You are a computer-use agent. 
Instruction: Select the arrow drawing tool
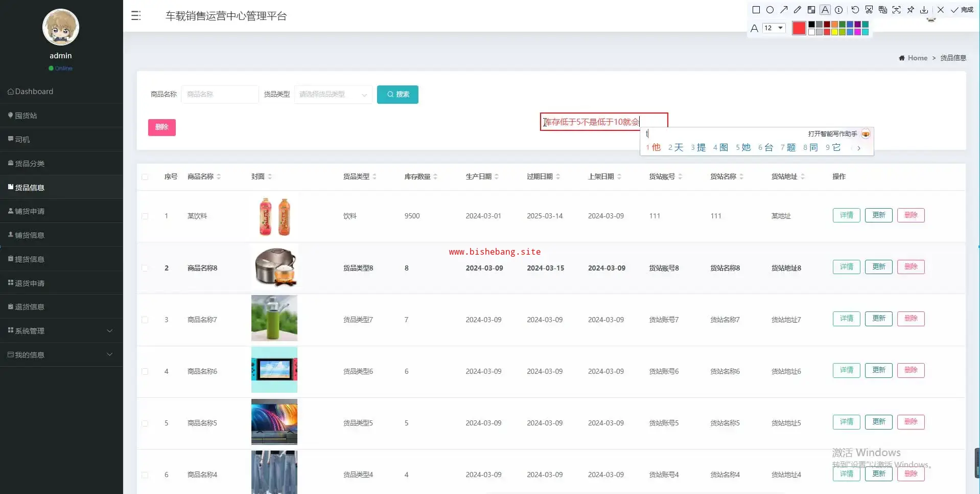coord(784,10)
